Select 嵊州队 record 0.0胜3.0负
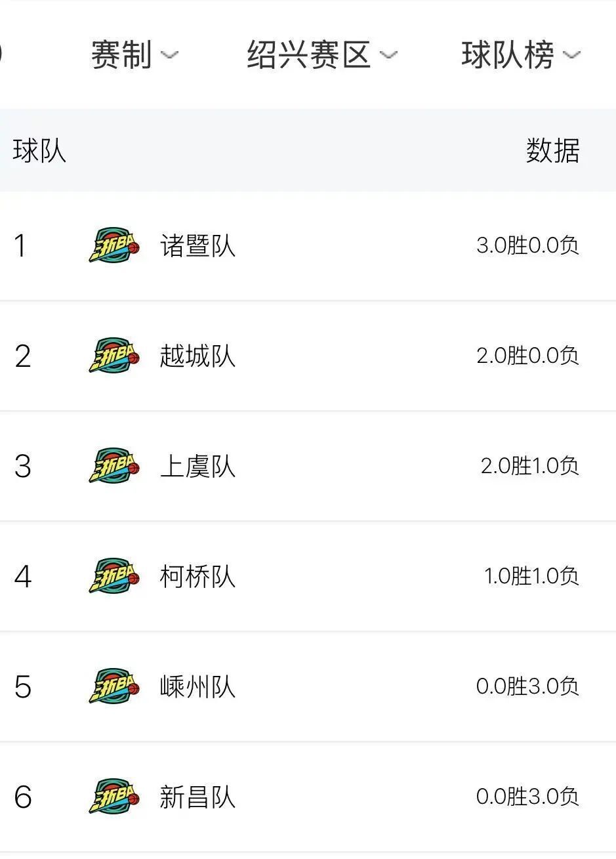The image size is (616, 859). tap(527, 686)
